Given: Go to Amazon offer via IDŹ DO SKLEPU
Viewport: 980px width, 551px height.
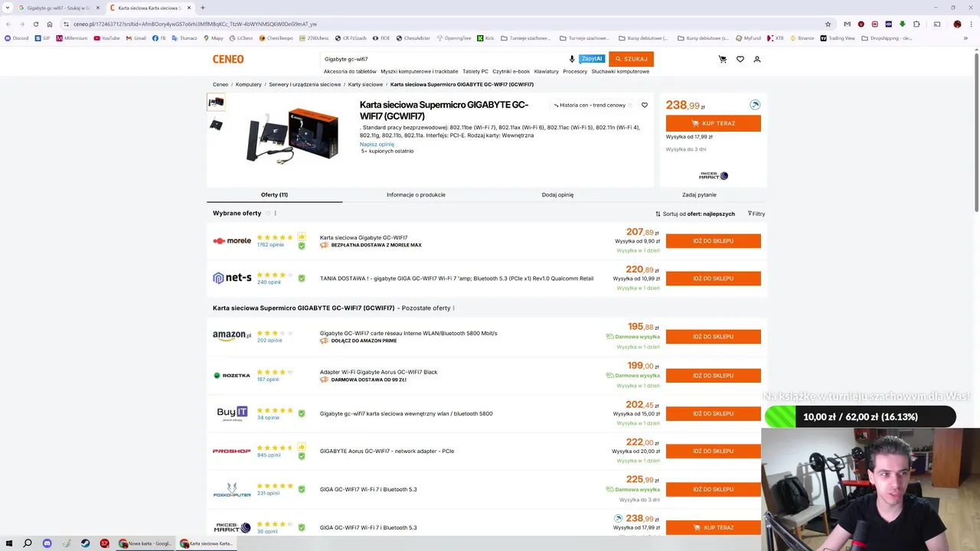Looking at the screenshot, I should 713,337.
